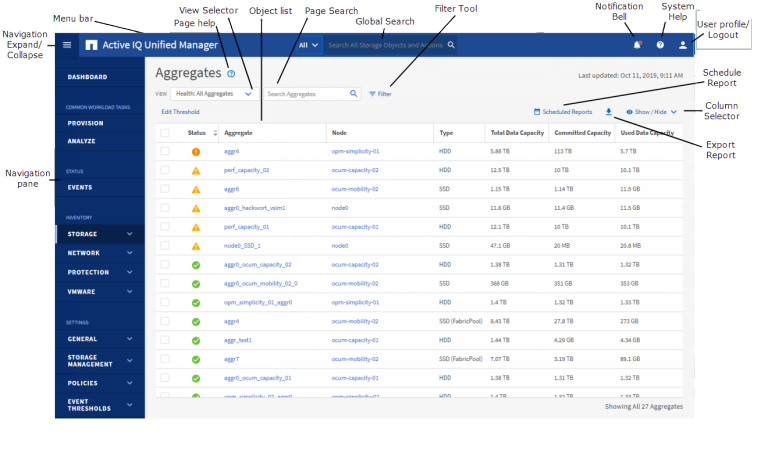768x471 pixels.
Task: Tick the select-all checkbox in the table header
Action: [165, 133]
